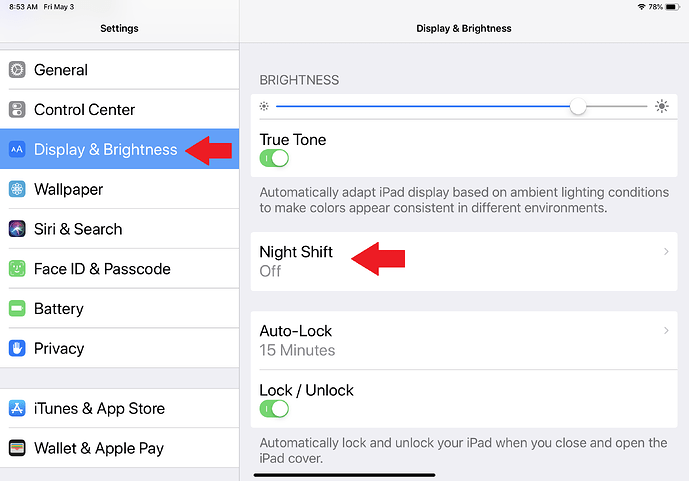Tap the green Battery icon
This screenshot has width=689, height=481.
tap(17, 309)
